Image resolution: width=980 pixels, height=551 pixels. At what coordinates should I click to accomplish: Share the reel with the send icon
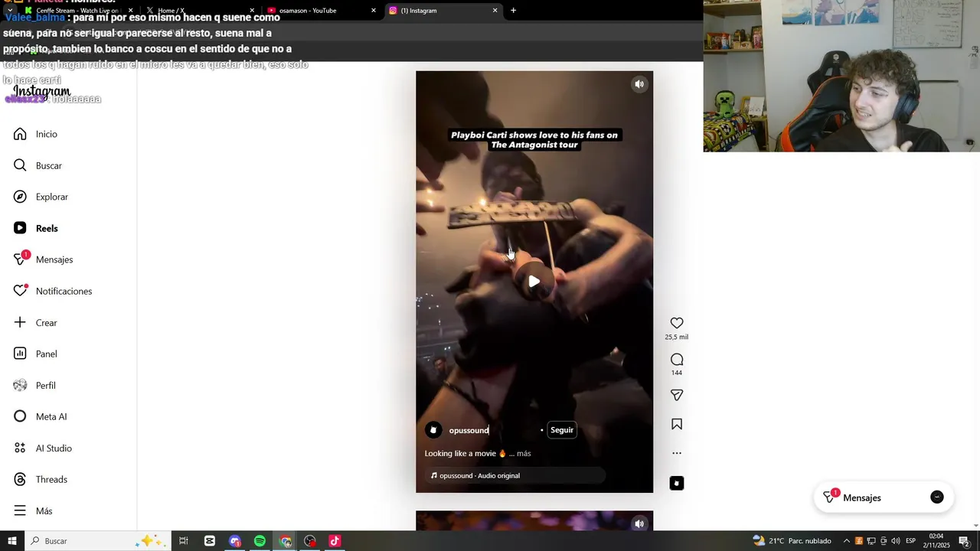(677, 395)
